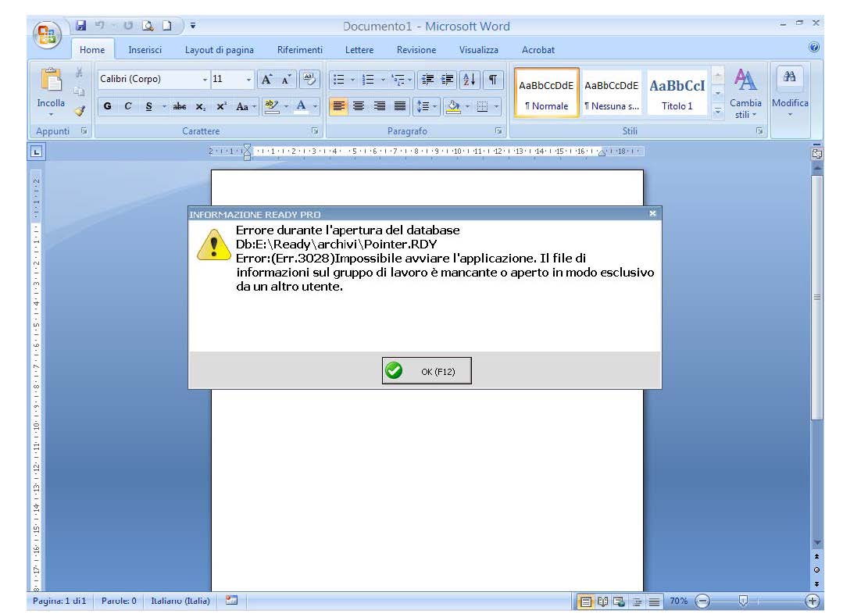Viewport: 868px width, 614px height.
Task: Paste using the Incolla button
Action: pyautogui.click(x=51, y=91)
